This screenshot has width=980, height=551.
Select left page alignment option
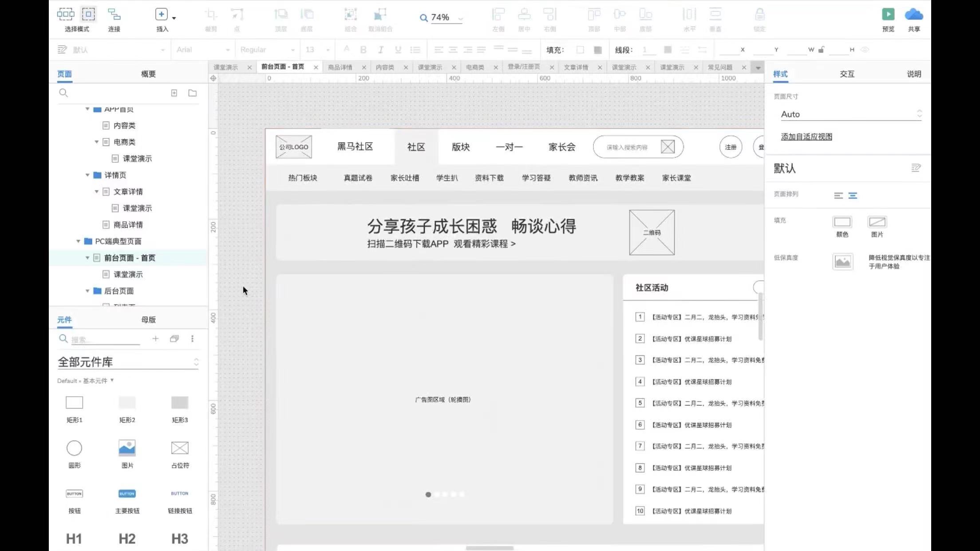pyautogui.click(x=838, y=196)
